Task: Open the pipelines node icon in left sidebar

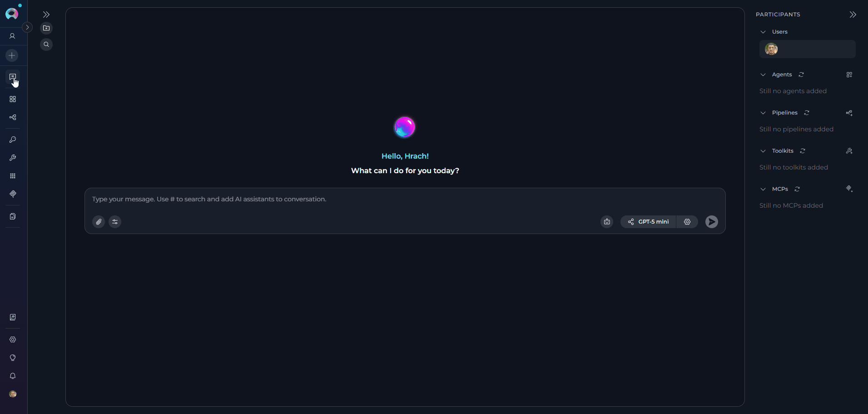Action: [12, 117]
